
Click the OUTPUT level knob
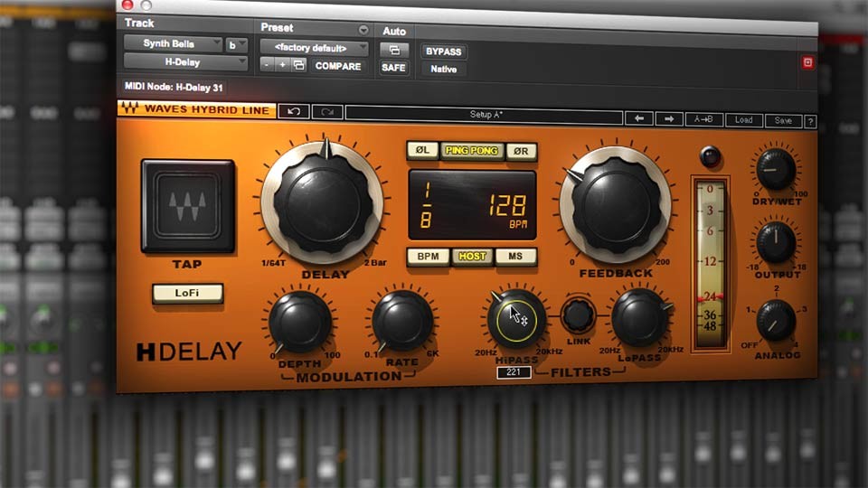(776, 243)
